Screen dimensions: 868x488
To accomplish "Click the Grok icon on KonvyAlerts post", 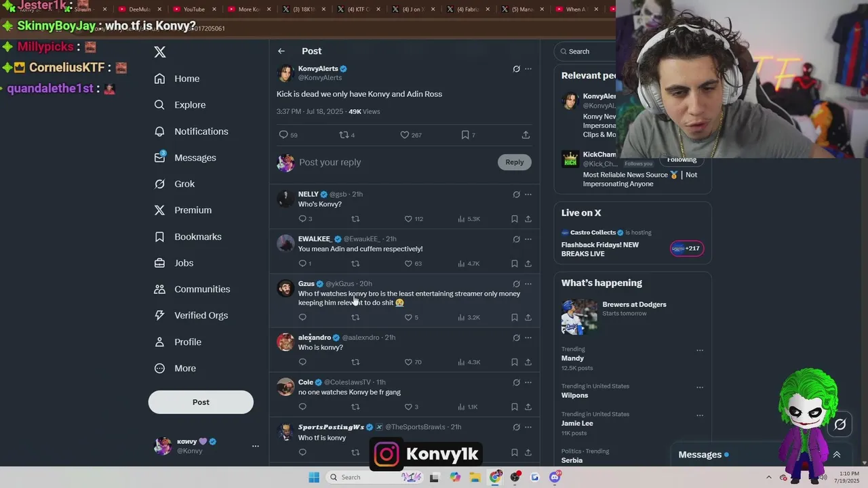I will tap(516, 69).
